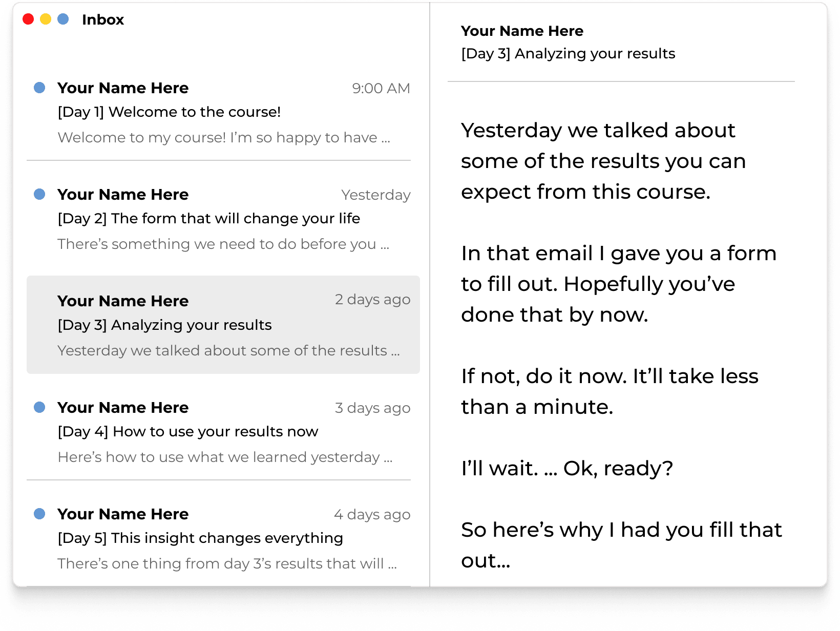Click the yellow minimize window button
This screenshot has height=631, width=840.
click(46, 19)
